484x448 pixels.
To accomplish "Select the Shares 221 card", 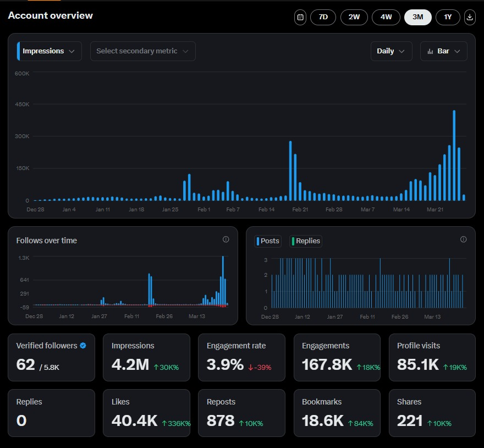I will coord(432,413).
